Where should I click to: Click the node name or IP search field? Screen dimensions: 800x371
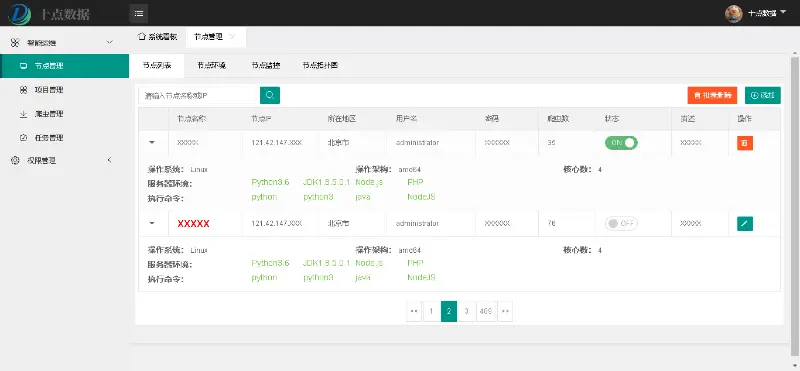199,95
